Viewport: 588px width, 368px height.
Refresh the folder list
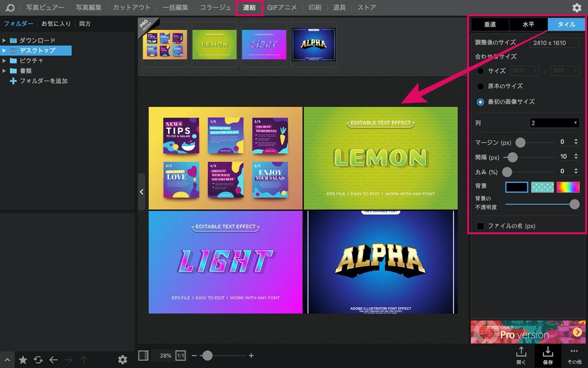coord(38,360)
